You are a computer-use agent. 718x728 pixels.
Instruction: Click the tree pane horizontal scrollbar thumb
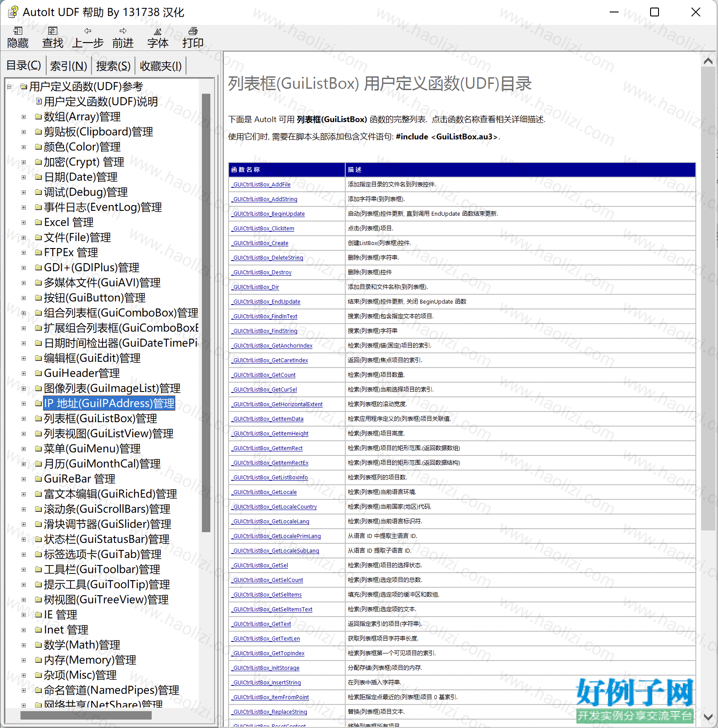coord(86,715)
